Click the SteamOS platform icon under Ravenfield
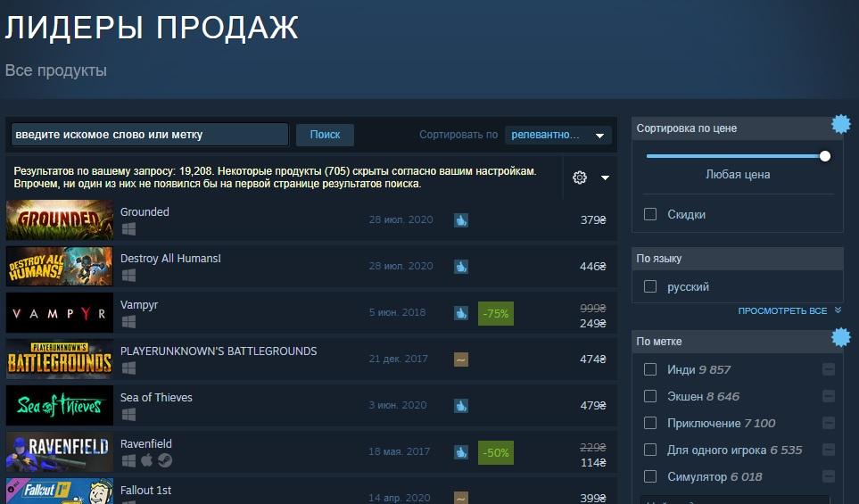The height and width of the screenshot is (504, 859). (x=165, y=460)
